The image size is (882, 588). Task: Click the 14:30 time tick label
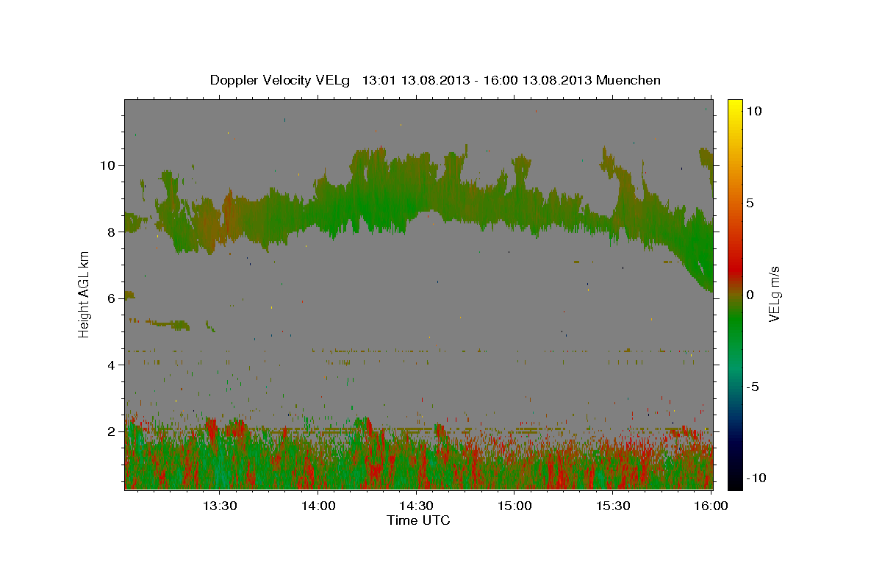coord(416,506)
